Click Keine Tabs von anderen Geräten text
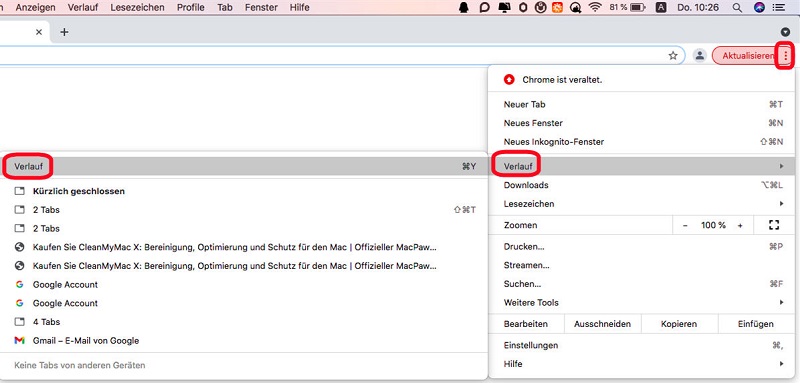Image resolution: width=800 pixels, height=383 pixels. pyautogui.click(x=80, y=365)
